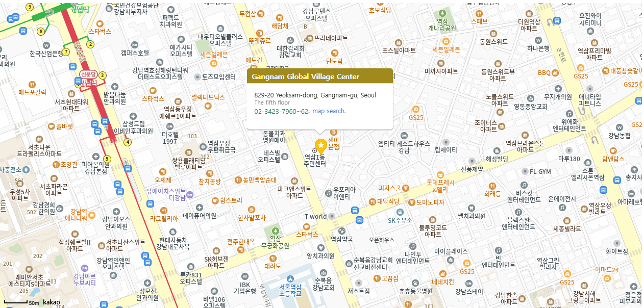Click the 신분당 강남역 subway station label
The image size is (644, 308).
point(88,74)
